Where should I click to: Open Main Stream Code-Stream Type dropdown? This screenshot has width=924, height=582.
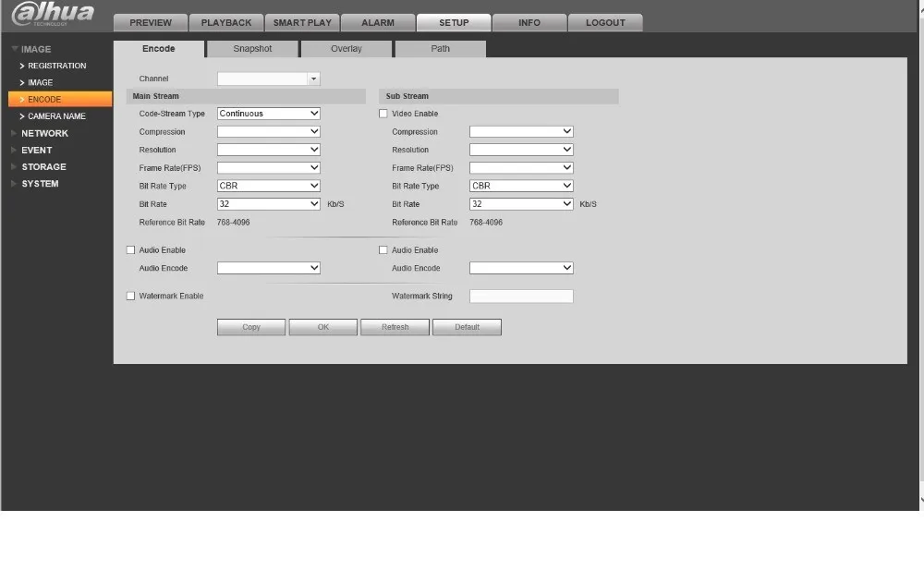(x=269, y=113)
